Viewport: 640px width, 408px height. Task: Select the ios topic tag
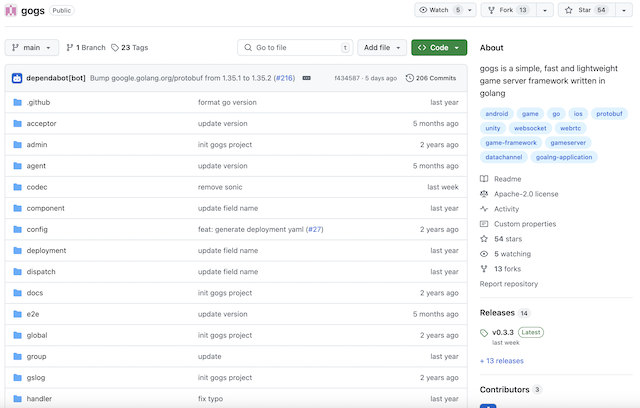point(578,114)
